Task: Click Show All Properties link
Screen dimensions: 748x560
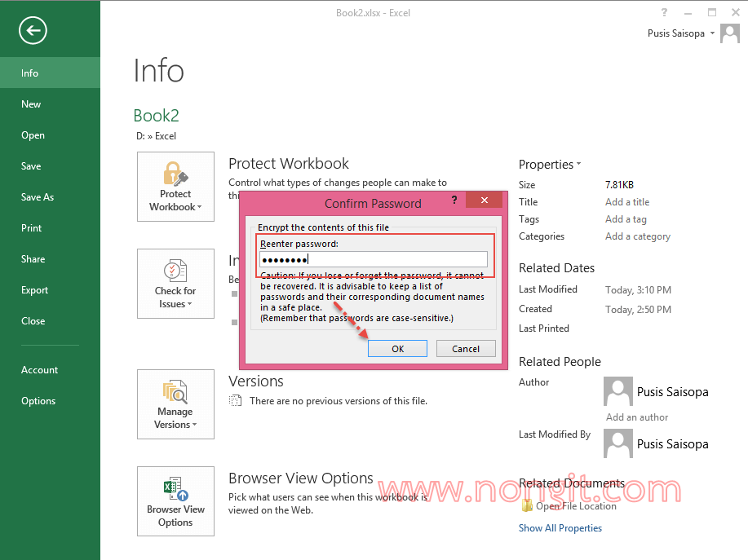Action: click(560, 528)
